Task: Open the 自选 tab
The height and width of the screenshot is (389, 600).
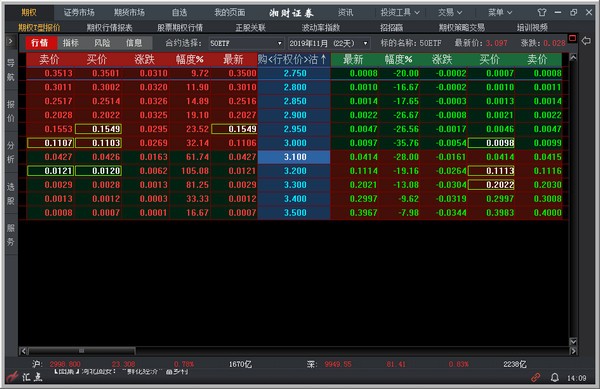Action: click(x=179, y=13)
